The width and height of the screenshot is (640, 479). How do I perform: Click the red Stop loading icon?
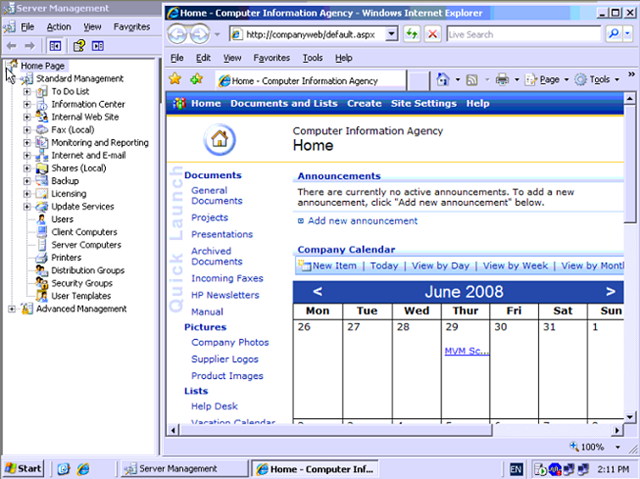[433, 34]
